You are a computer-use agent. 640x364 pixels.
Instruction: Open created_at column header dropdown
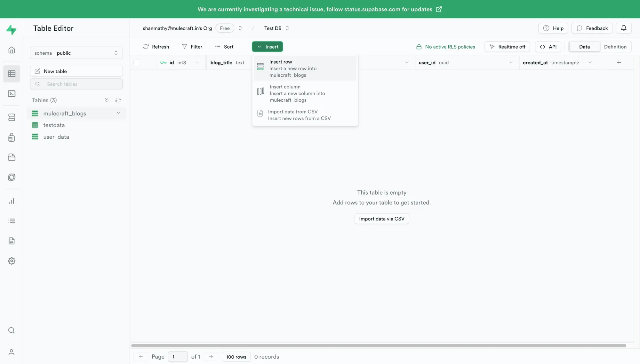point(590,63)
